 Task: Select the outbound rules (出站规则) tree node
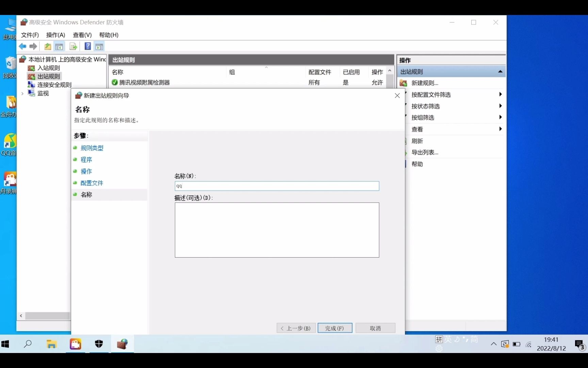[49, 76]
